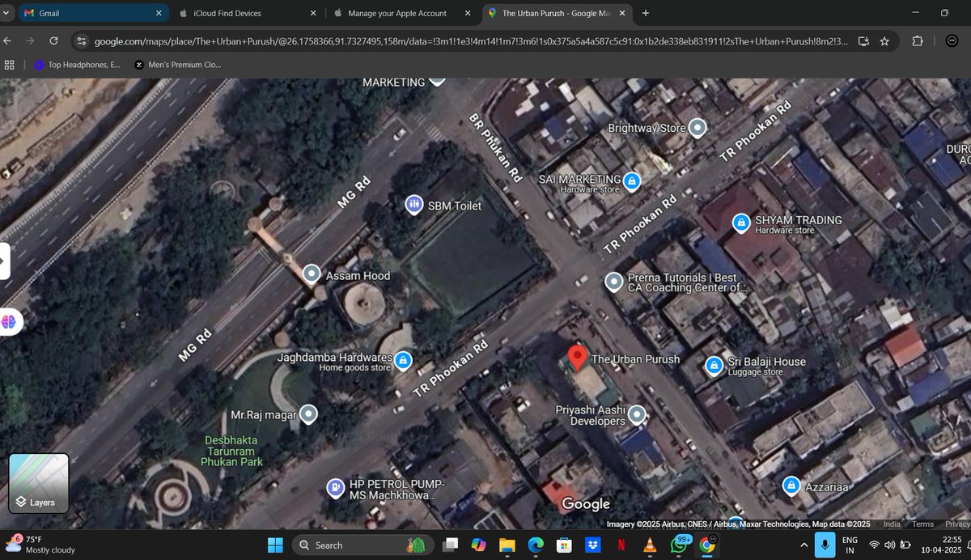The image size is (971, 560).
Task: Click the install app icon in address bar
Action: coord(863,41)
